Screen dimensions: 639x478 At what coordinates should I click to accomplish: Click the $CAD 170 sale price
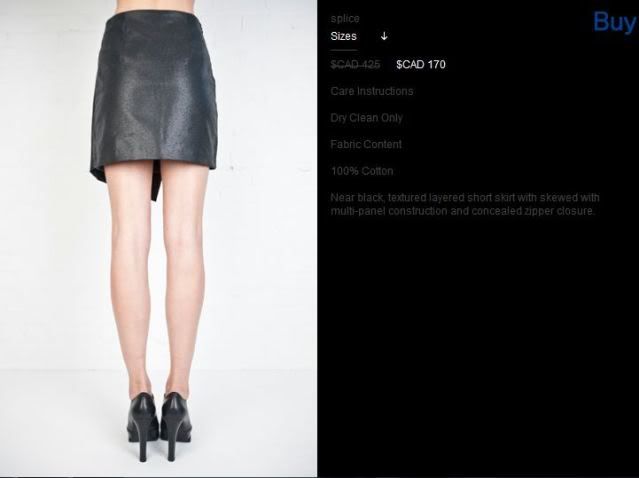coord(421,64)
